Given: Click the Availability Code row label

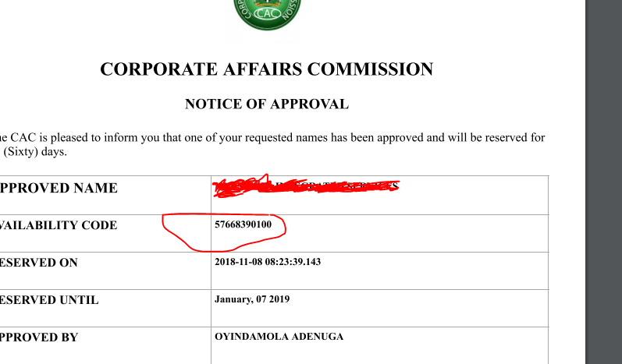Looking at the screenshot, I should [59, 225].
